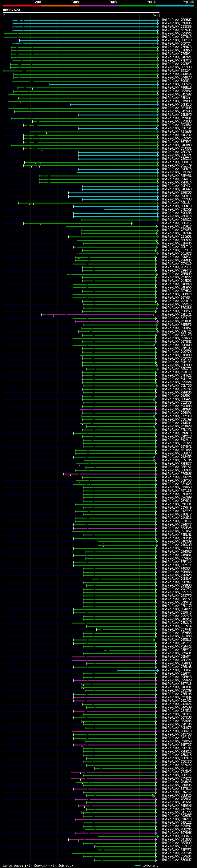Open hit UniRef100_Q5QHW7
Screen dimensions: 197x868
point(177,20)
